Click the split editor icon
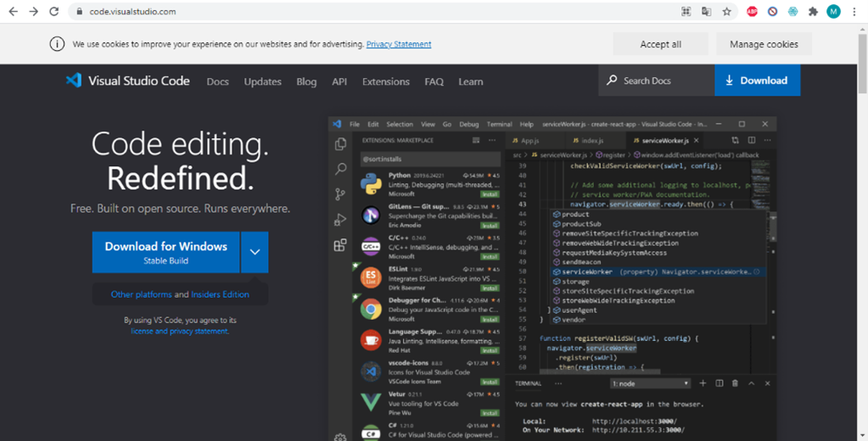Screen dimensions: 868x441 (x=751, y=141)
